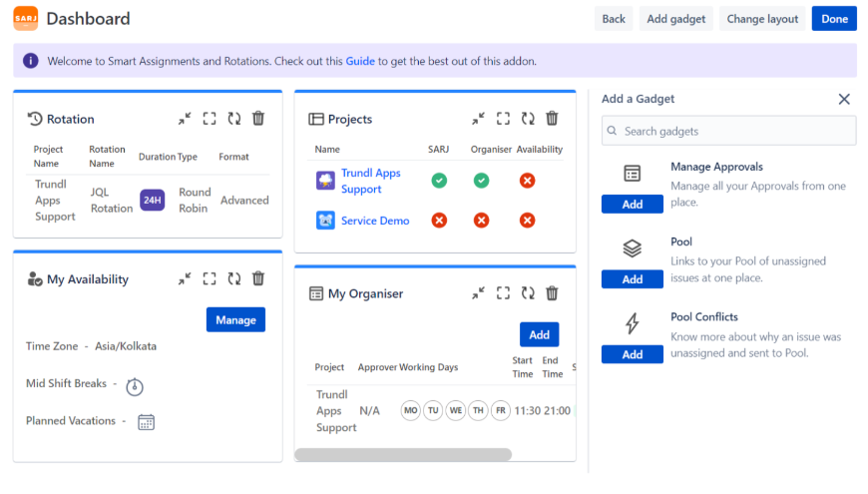The image size is (868, 494).
Task: Click Pool layers icon
Action: click(633, 248)
